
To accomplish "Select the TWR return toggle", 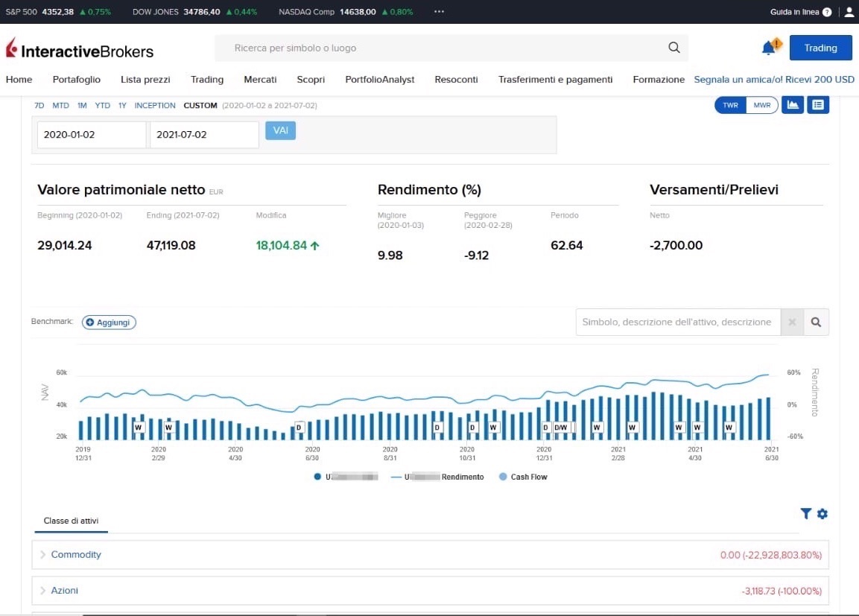I will (730, 105).
